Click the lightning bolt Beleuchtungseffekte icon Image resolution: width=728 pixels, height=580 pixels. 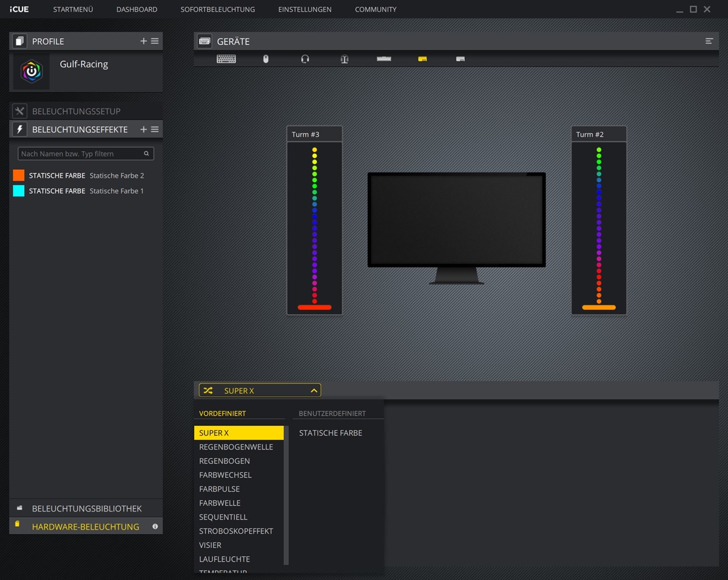click(19, 129)
